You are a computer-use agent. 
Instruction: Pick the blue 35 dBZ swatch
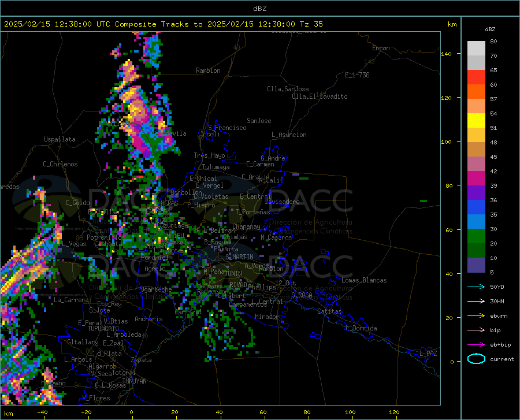476,207
